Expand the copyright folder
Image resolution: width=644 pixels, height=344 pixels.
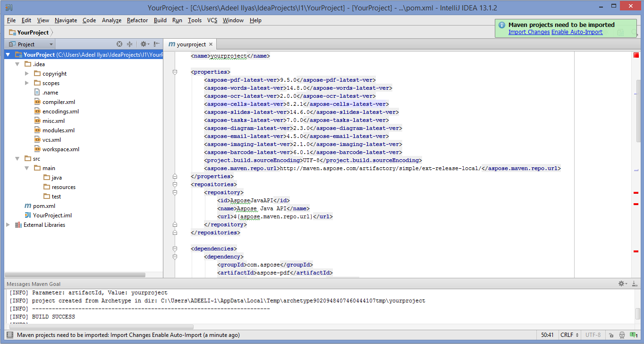click(x=27, y=74)
